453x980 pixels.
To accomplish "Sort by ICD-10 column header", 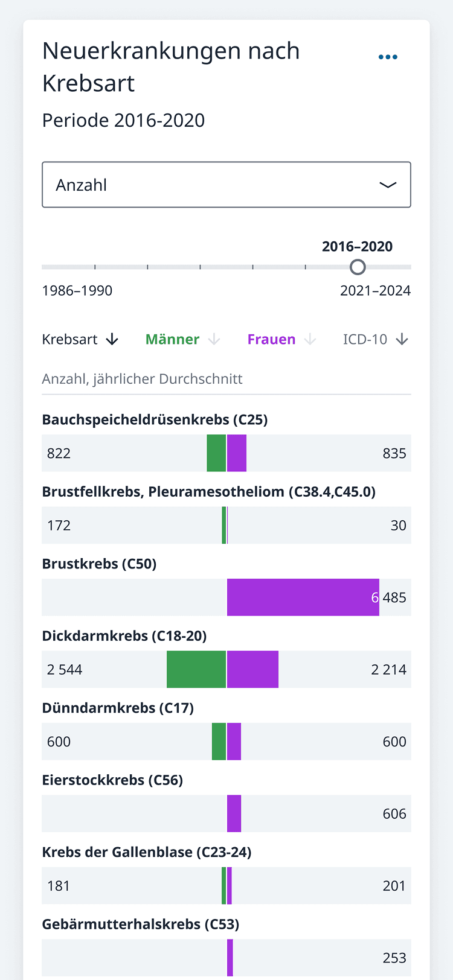I will pyautogui.click(x=365, y=340).
